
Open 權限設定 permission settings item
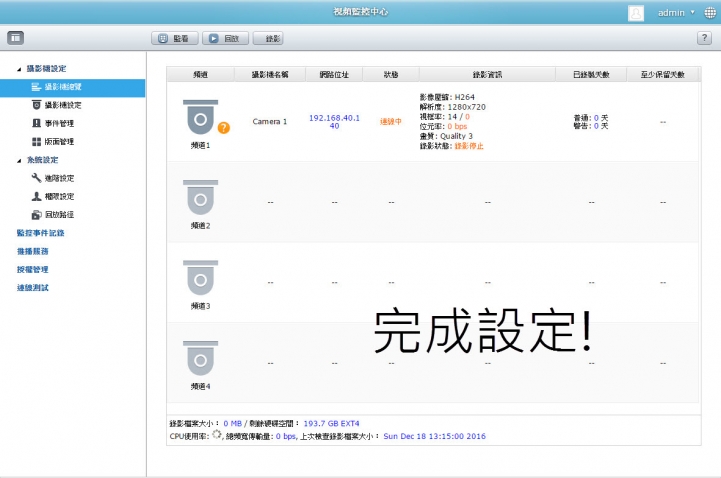pos(60,196)
